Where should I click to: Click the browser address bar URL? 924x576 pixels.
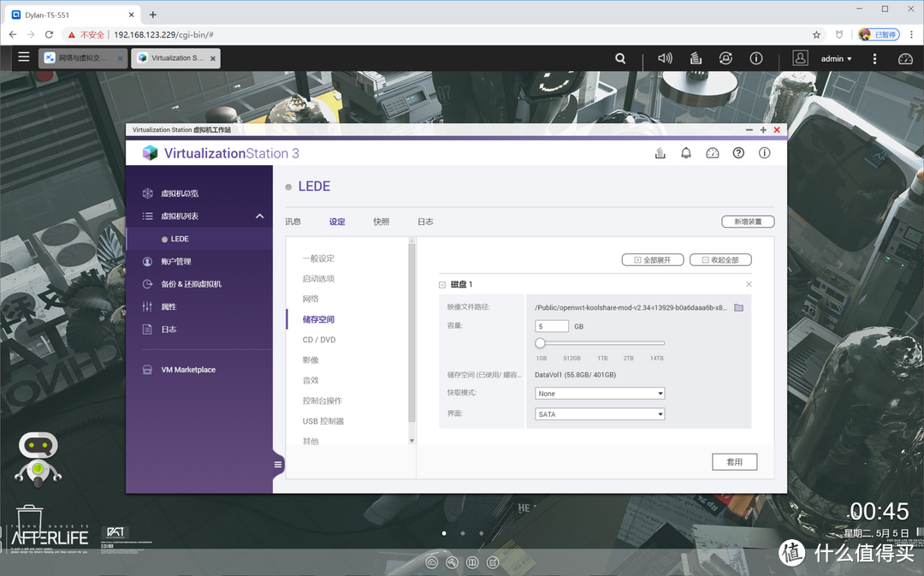click(x=163, y=35)
